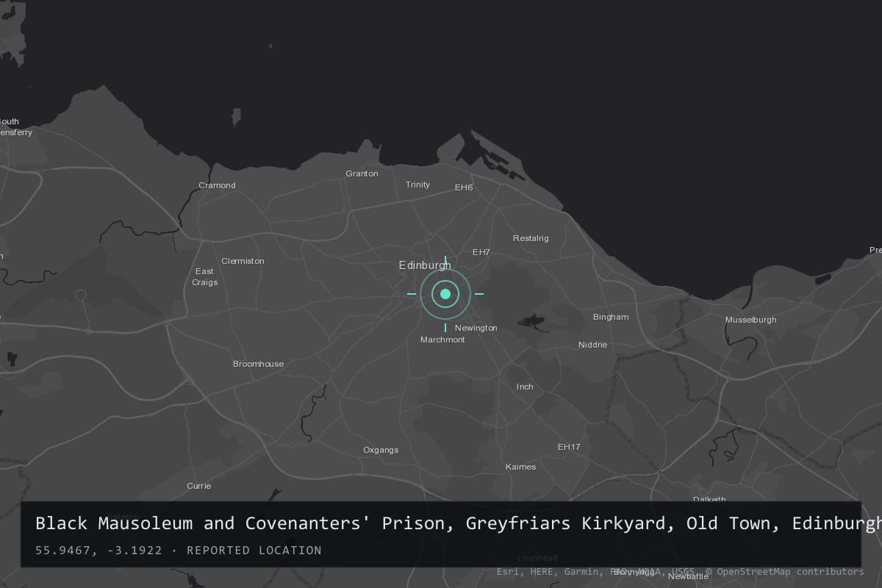Select the coordinates 55.9467, -3.1922 text
This screenshot has height=588, width=882.
(x=98, y=551)
